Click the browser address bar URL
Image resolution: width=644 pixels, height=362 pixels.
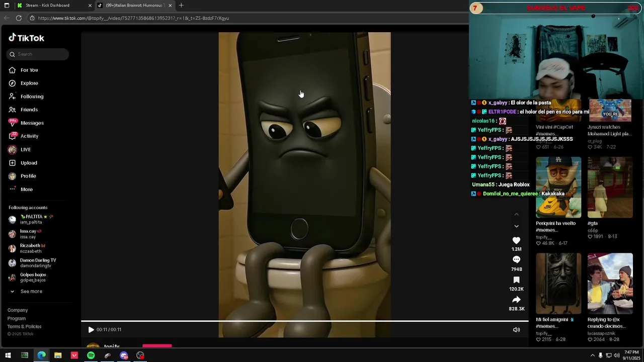[x=133, y=18]
